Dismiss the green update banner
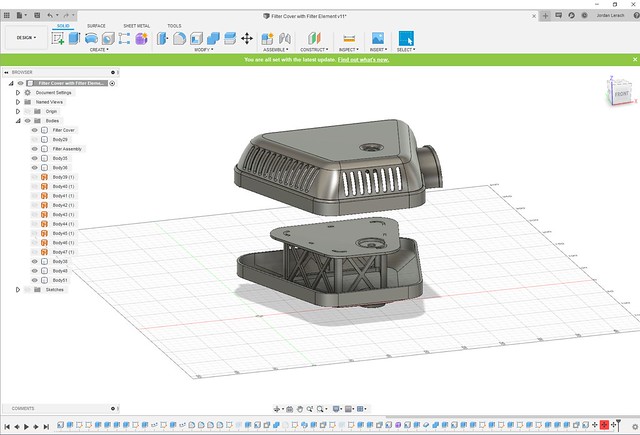Image resolution: width=640 pixels, height=435 pixels. coord(635,60)
